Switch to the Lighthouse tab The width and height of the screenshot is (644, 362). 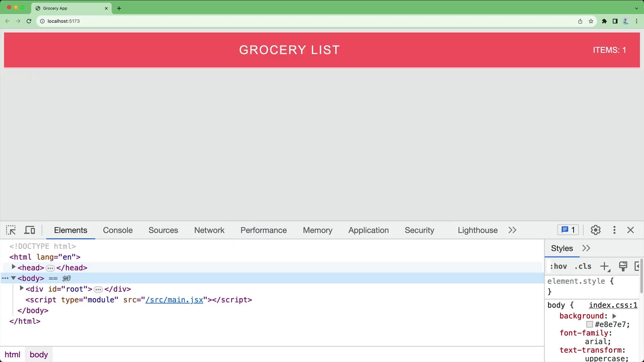[x=477, y=230]
